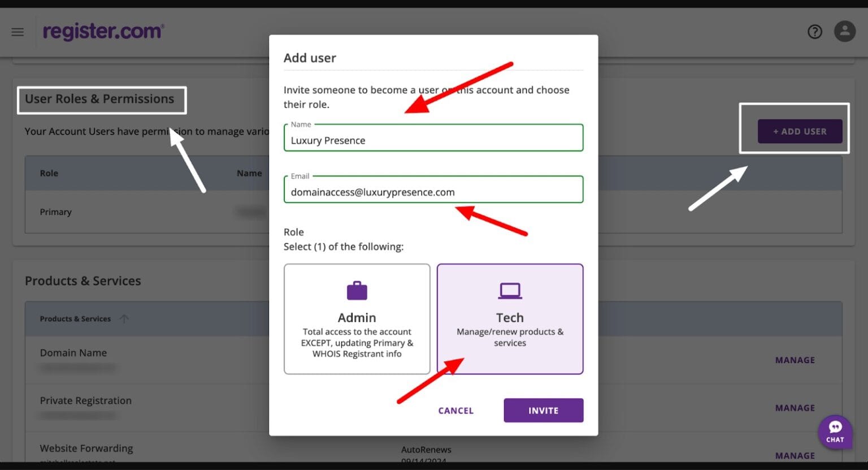Screen dimensions: 868x470
Task: Click the Products & Services column header
Action: [x=75, y=319]
